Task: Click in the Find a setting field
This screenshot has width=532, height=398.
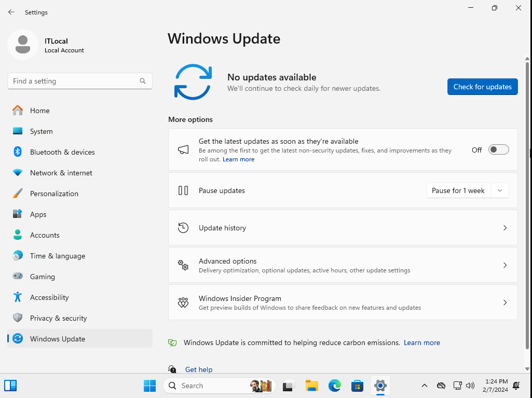Action: pos(80,81)
